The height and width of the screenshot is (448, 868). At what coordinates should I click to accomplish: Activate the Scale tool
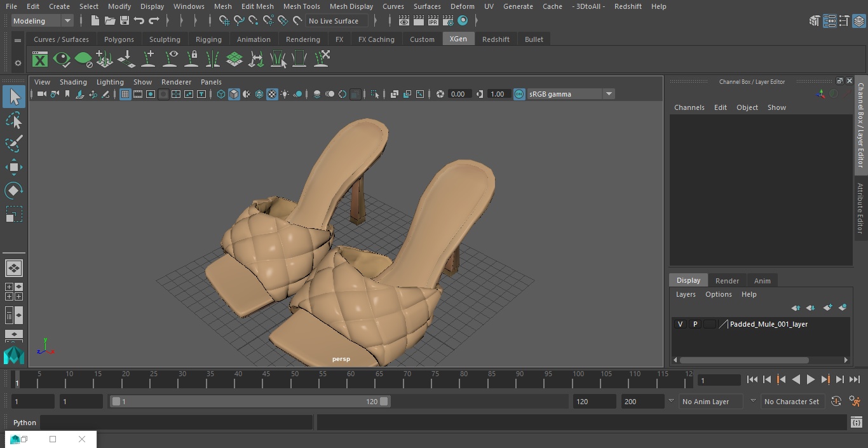14,214
